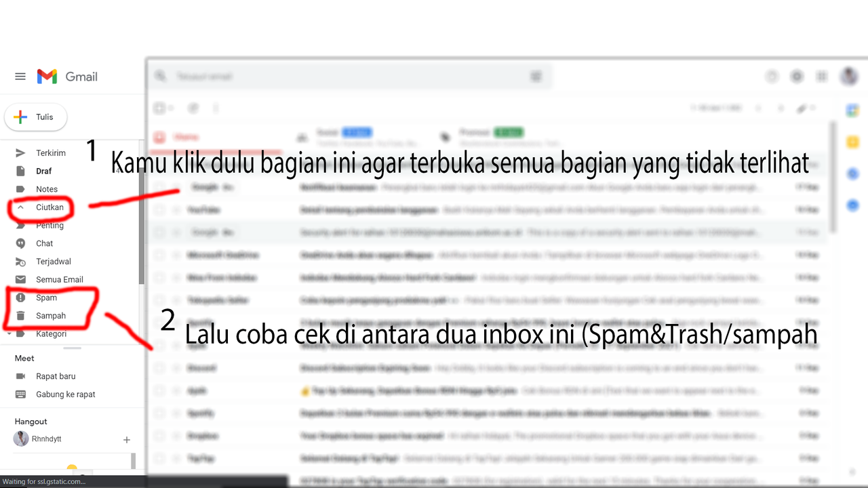Click the Kategori label
Image resolution: width=868 pixels, height=488 pixels.
click(x=52, y=333)
